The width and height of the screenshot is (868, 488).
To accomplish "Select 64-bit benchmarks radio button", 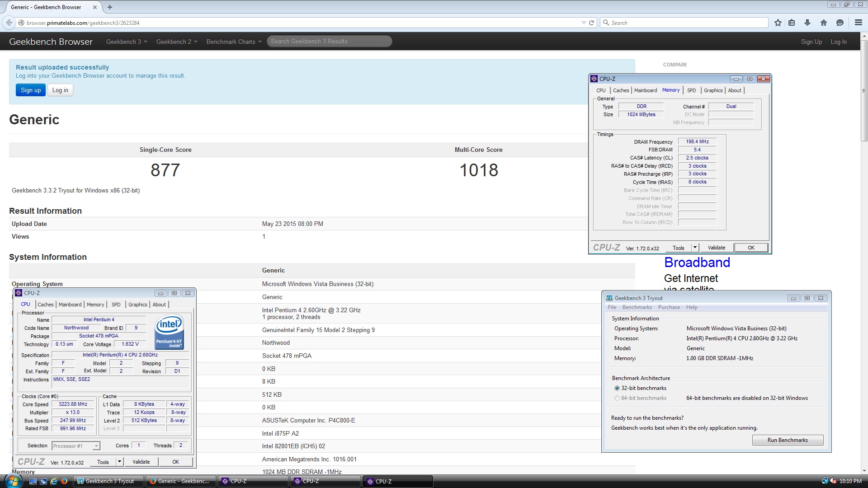I will [x=617, y=398].
